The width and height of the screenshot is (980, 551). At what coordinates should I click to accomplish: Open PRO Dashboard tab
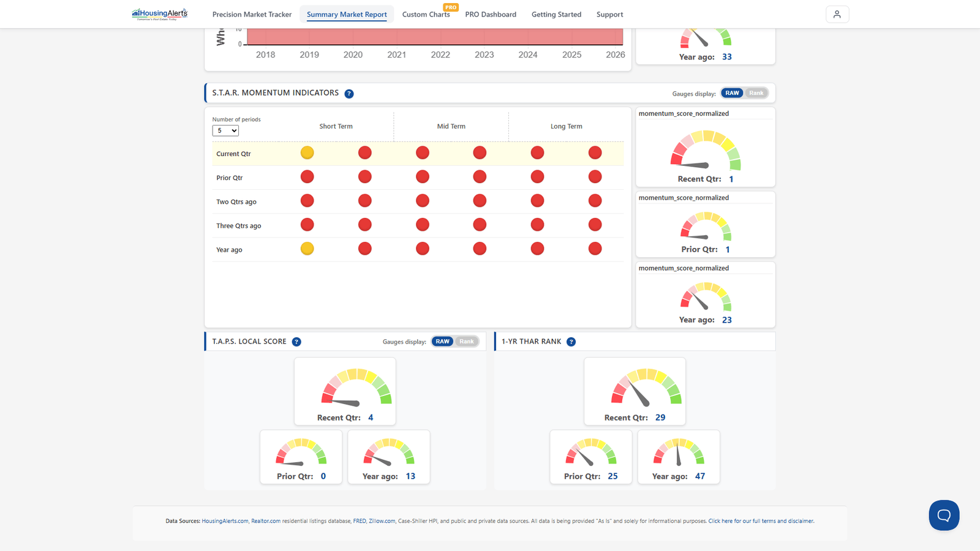pyautogui.click(x=491, y=14)
